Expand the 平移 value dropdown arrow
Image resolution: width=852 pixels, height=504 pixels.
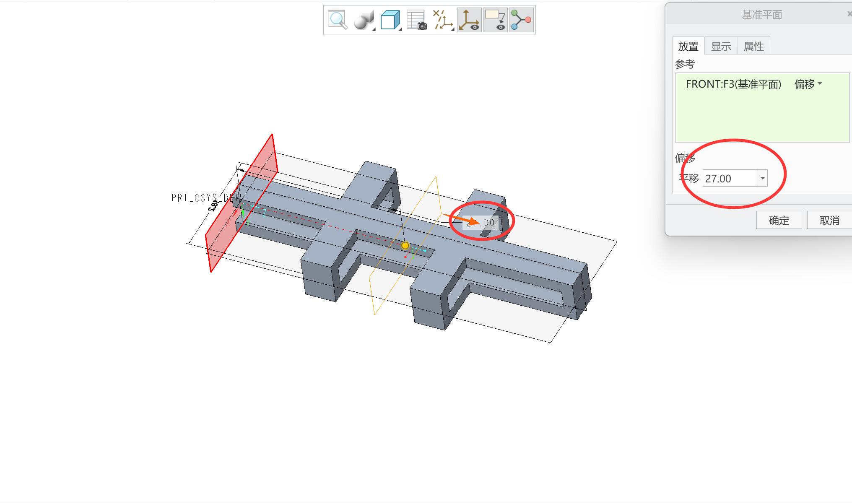(x=763, y=179)
